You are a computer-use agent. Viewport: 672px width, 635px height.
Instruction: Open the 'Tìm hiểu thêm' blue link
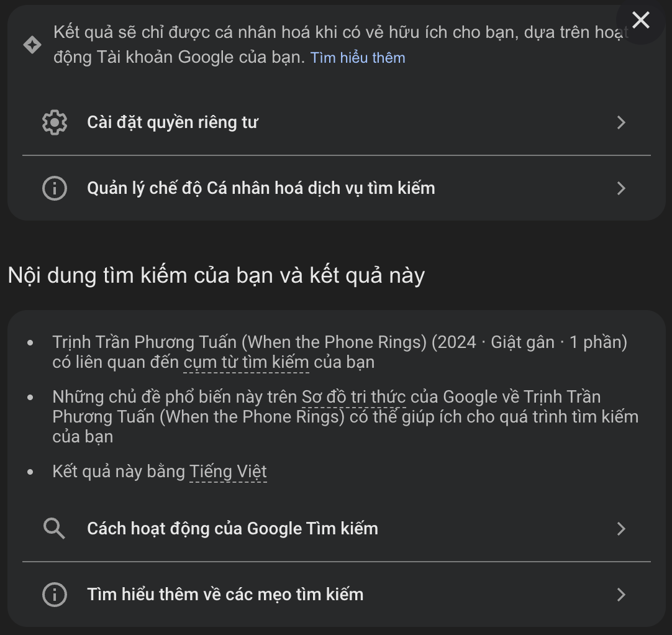click(358, 57)
